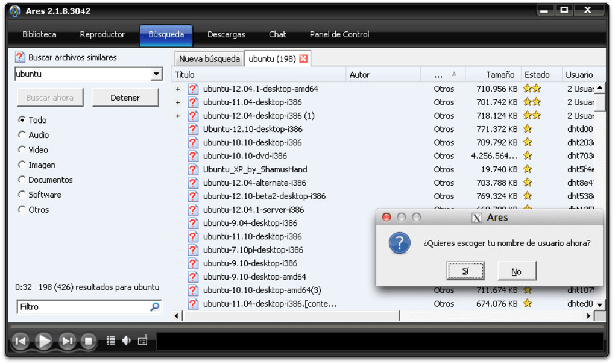Screen dimensions: 615x364
Task: Open the Búsqueda tab
Action: 166,35
